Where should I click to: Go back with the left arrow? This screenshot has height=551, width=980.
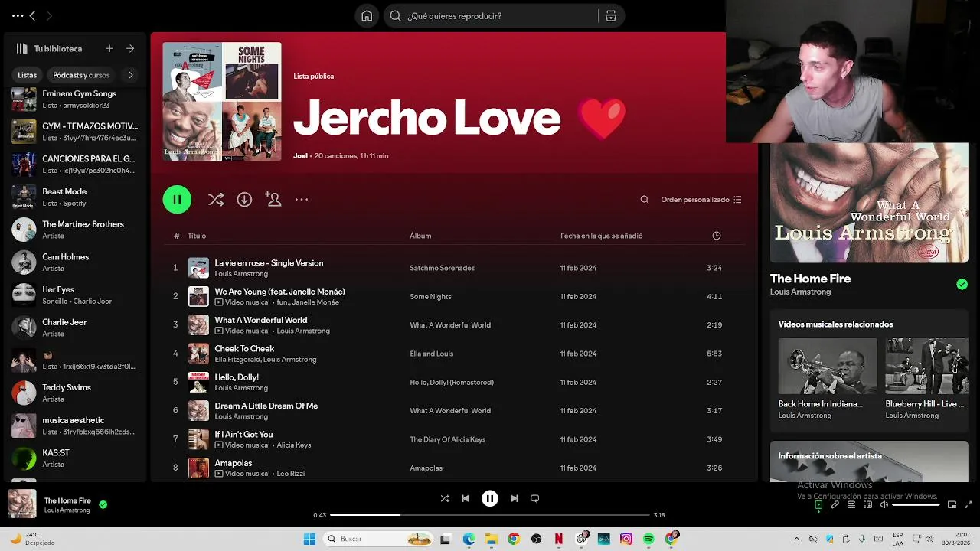coord(32,15)
